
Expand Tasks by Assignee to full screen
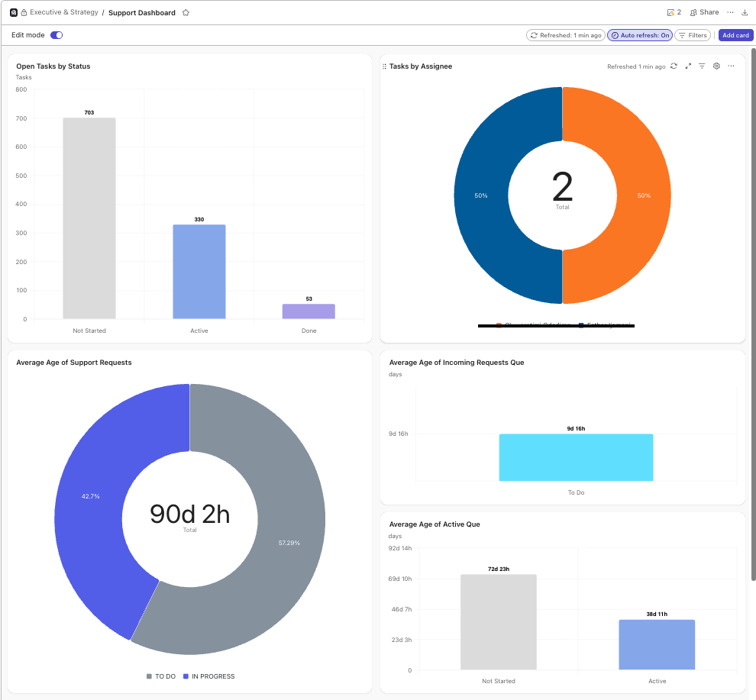coord(688,66)
